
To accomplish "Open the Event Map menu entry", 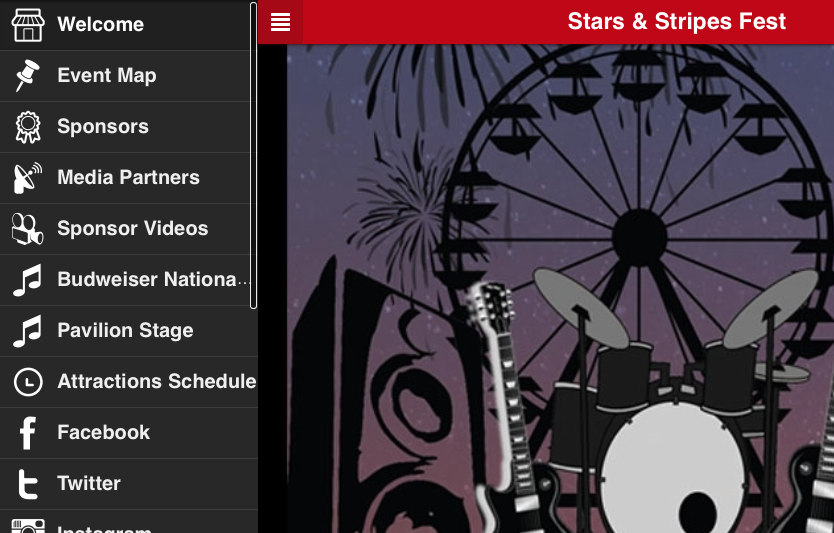I will [x=129, y=76].
